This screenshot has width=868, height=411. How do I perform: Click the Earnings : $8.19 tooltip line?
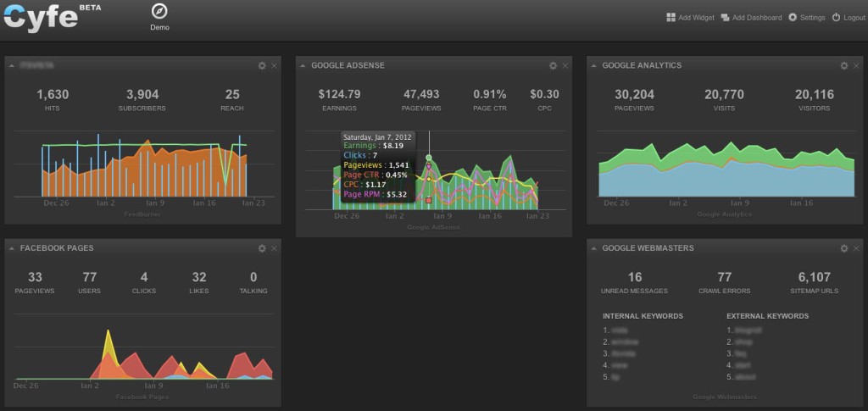click(x=373, y=146)
